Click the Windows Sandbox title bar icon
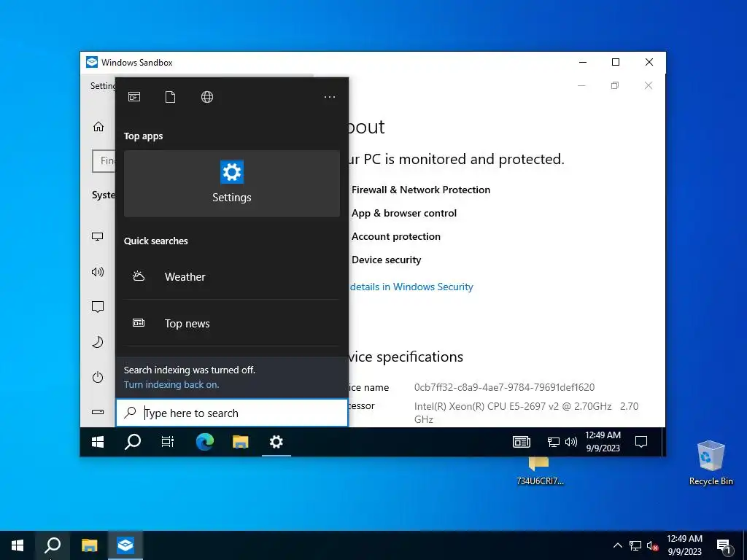Screen dimensions: 747x560 point(92,63)
